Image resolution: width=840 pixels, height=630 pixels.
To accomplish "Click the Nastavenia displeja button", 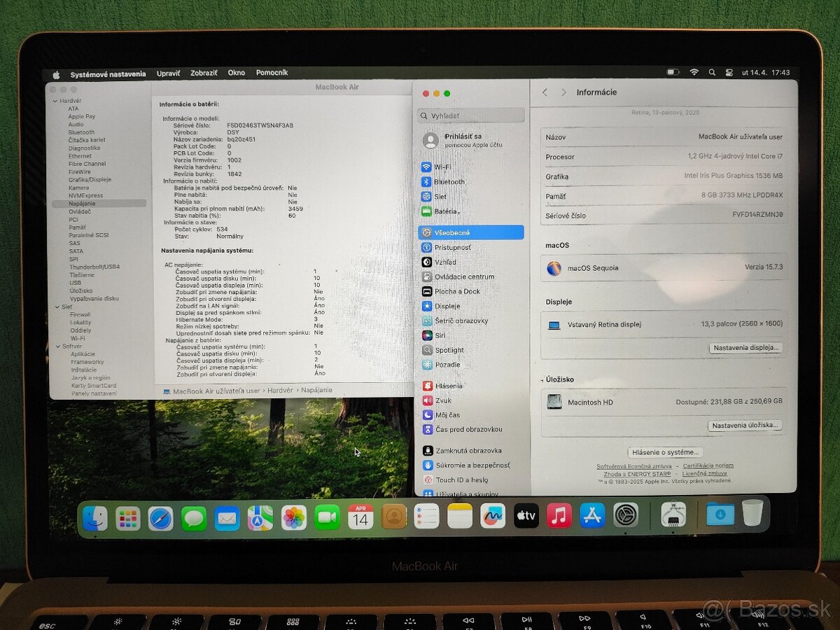I will point(744,348).
